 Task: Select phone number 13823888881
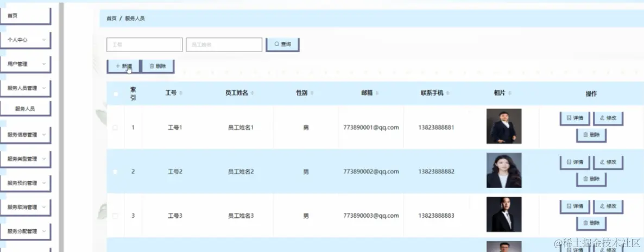pyautogui.click(x=436, y=128)
